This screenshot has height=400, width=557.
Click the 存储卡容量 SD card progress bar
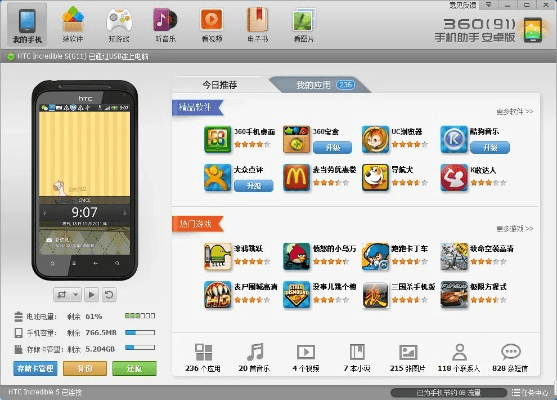(x=140, y=347)
